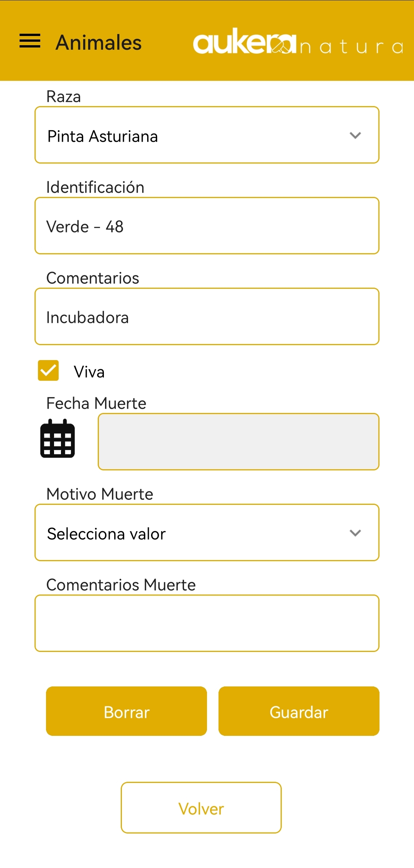Viewport: 414px width, 868px height.
Task: Focus the empty Comentarios Muerte text box
Action: [x=207, y=623]
